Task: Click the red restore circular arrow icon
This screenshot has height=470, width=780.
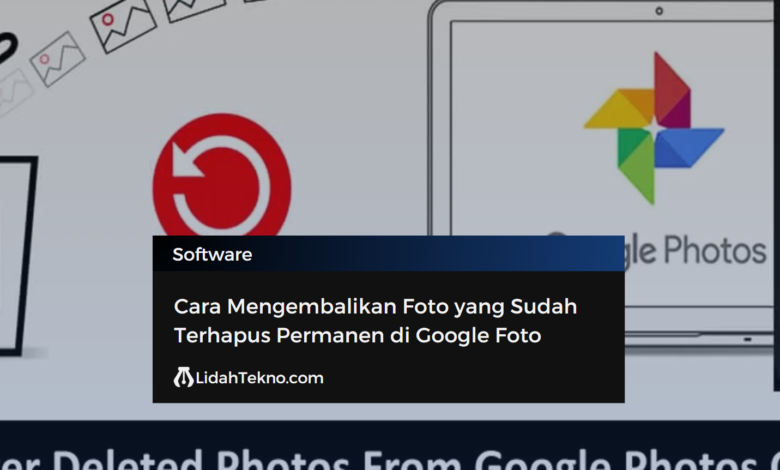Action: click(222, 175)
